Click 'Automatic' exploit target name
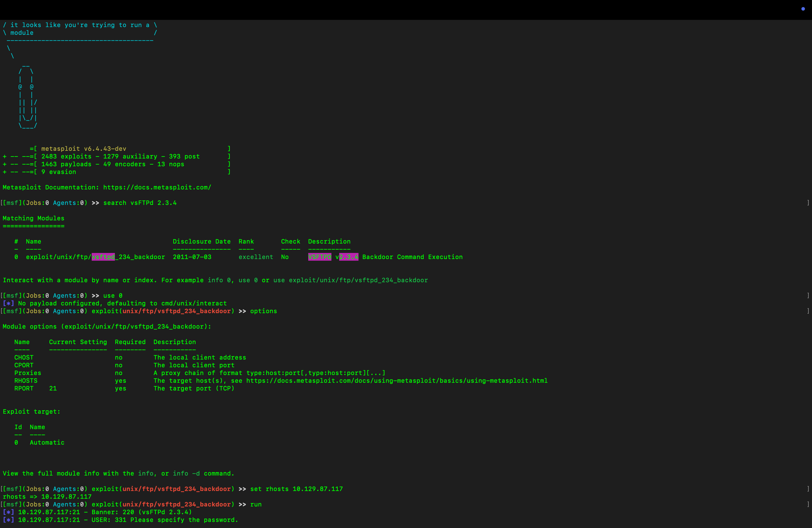812x528 pixels. coord(47,442)
